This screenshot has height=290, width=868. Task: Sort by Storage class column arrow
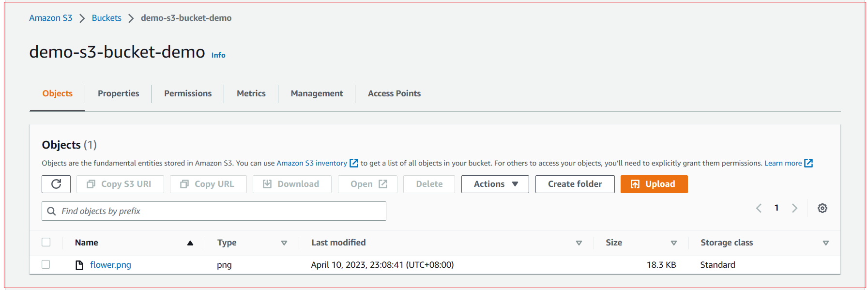825,243
